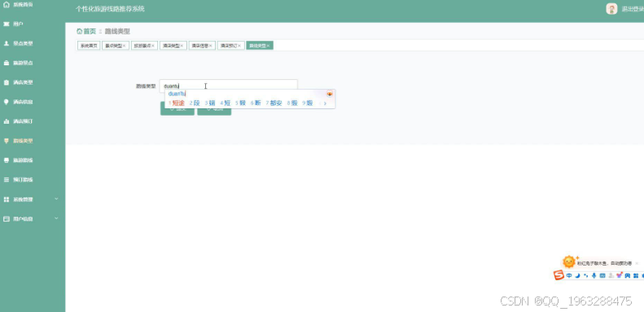Screen dimensions: 644x312
Task: Click the bulb icon beside 酒店信息
Action: point(7,102)
